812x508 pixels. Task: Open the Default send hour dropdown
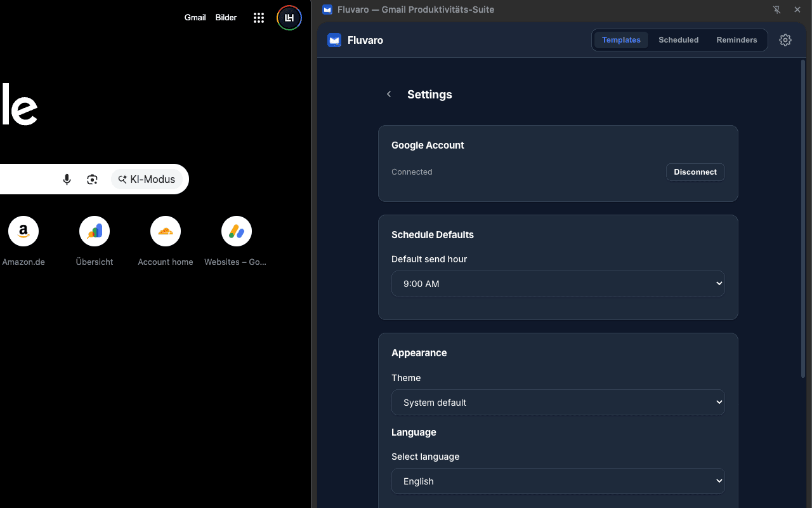click(x=558, y=284)
